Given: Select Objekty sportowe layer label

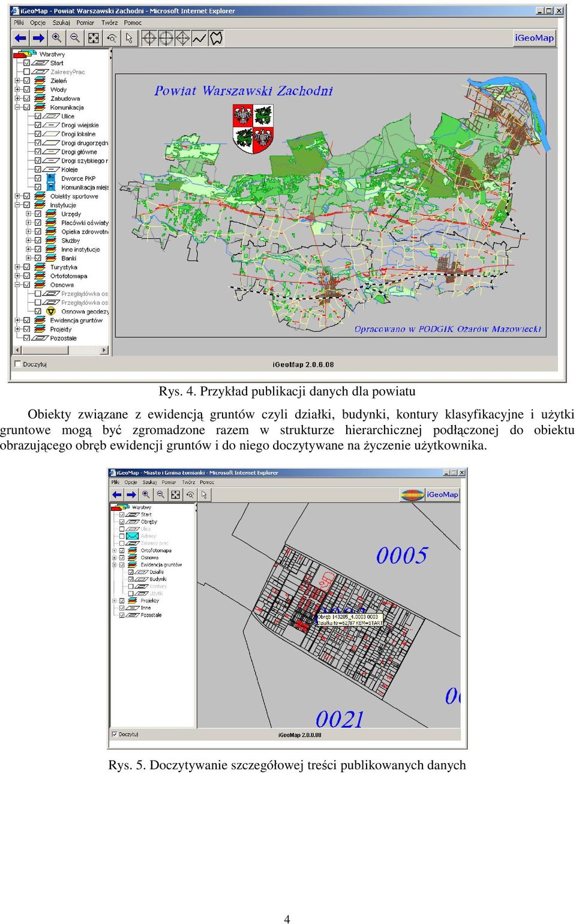Looking at the screenshot, I should point(74,196).
